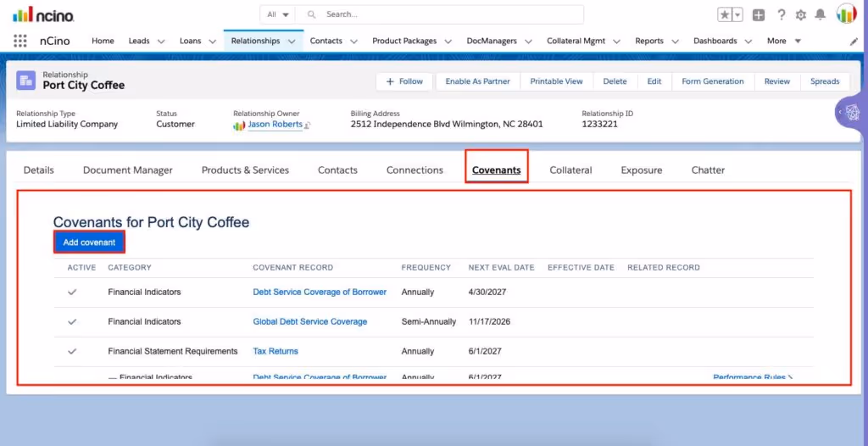Expand the Relationships menu chevron
The height and width of the screenshot is (446, 868).
click(x=292, y=41)
